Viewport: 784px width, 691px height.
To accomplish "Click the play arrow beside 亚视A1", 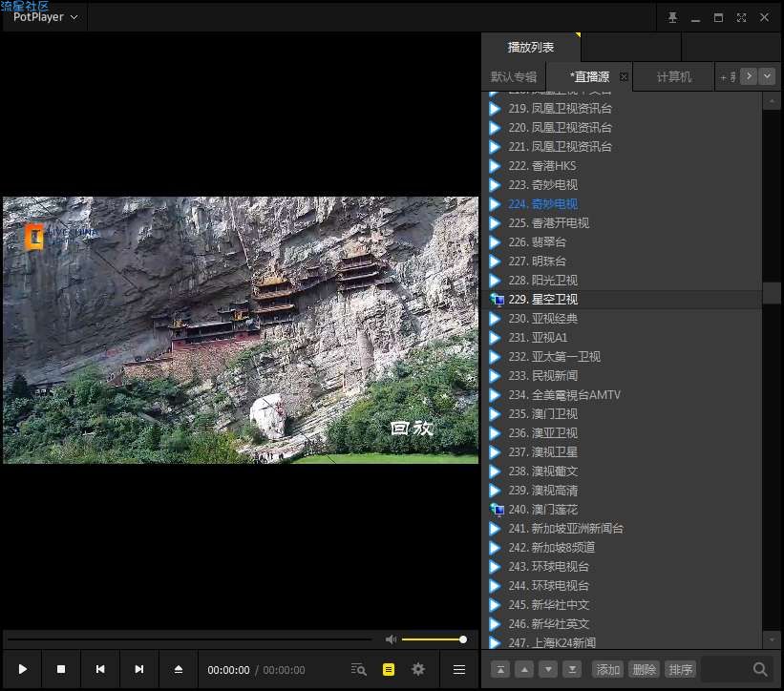I will pyautogui.click(x=495, y=338).
